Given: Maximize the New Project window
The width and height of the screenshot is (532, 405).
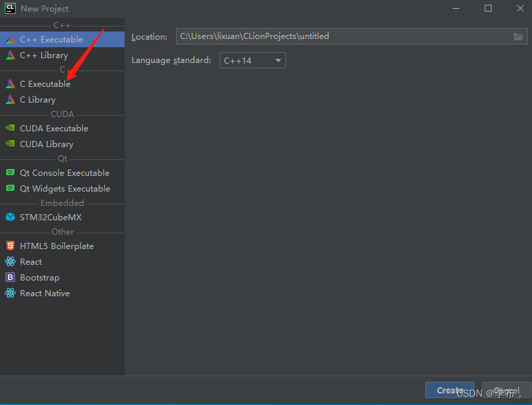Looking at the screenshot, I should [x=488, y=8].
